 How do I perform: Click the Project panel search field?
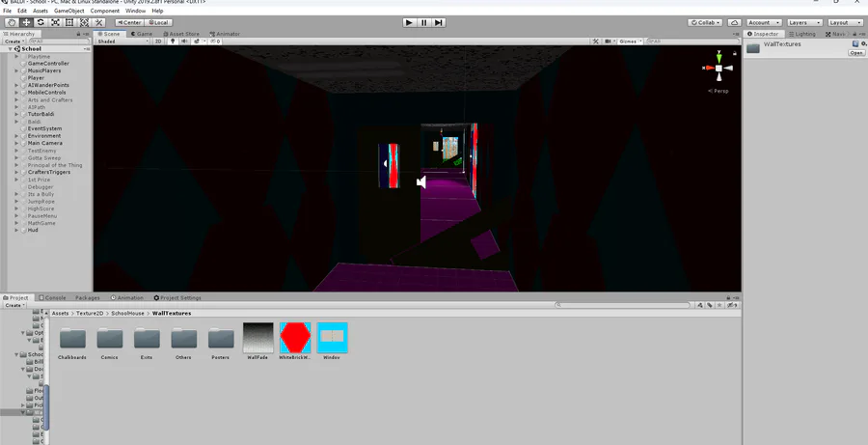point(623,305)
